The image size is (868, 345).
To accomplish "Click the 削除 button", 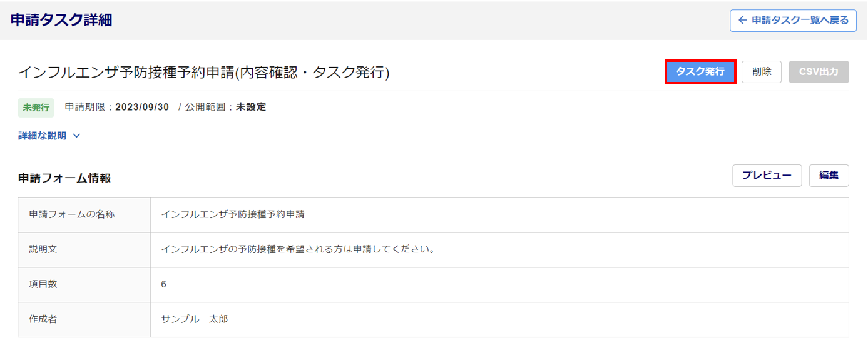I will click(762, 72).
